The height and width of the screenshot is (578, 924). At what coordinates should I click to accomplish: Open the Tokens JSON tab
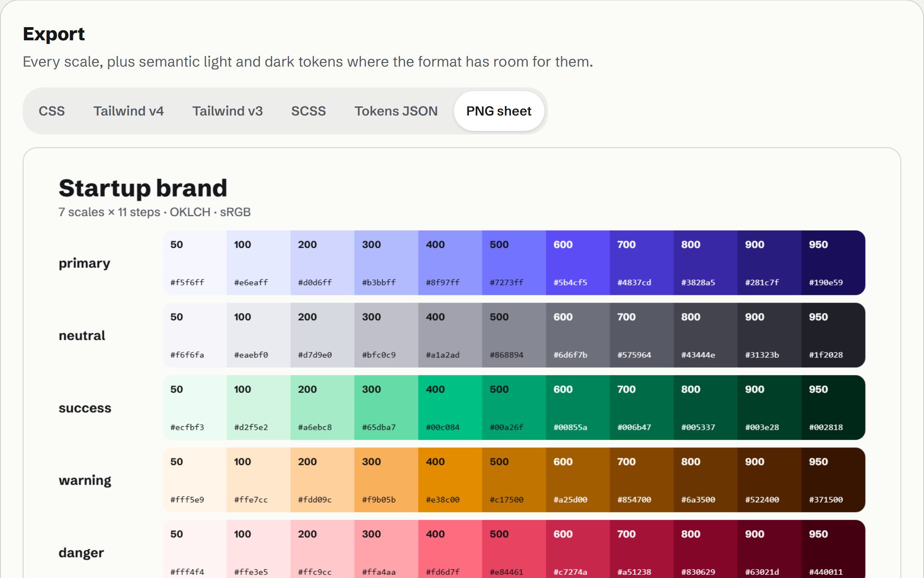[396, 111]
